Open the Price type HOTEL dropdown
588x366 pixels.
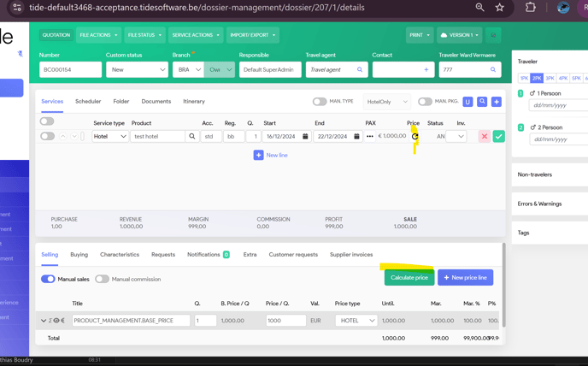(x=356, y=321)
